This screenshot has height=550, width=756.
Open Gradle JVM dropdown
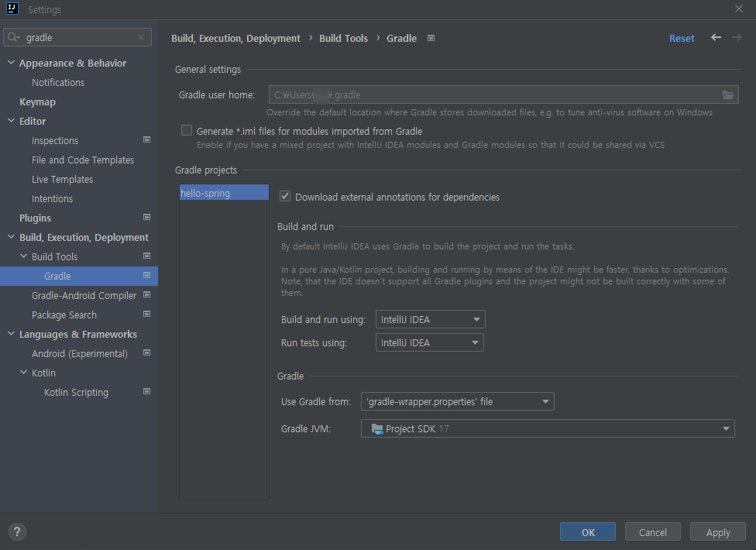548,428
